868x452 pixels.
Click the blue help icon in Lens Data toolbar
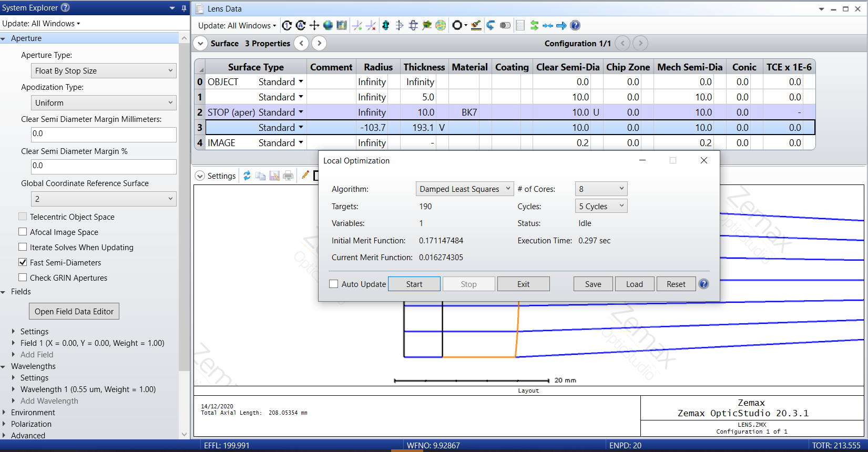coord(575,25)
